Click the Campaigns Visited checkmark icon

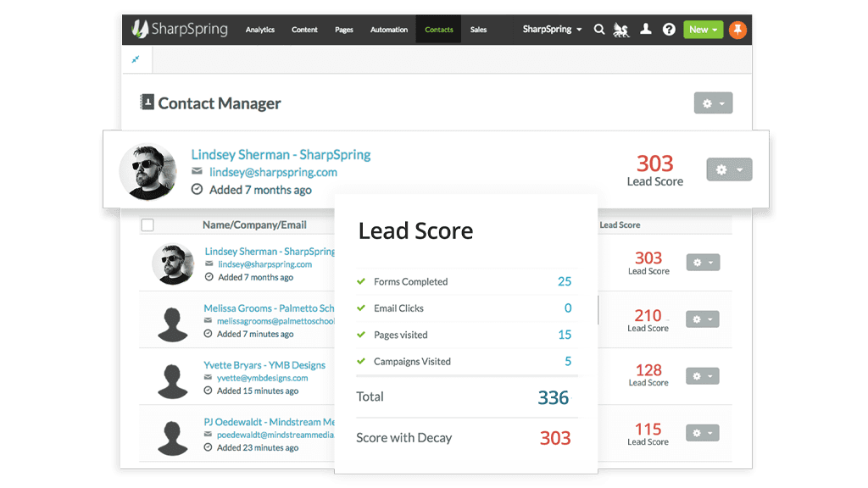click(361, 361)
